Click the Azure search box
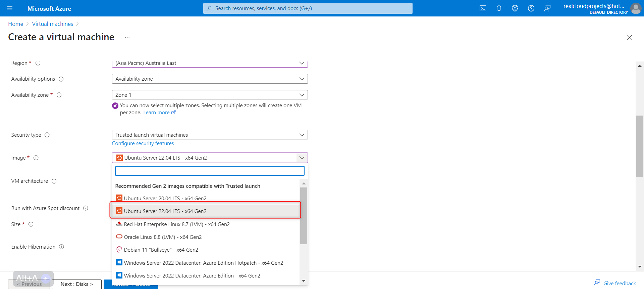Image resolution: width=644 pixels, height=299 pixels. (308, 8)
